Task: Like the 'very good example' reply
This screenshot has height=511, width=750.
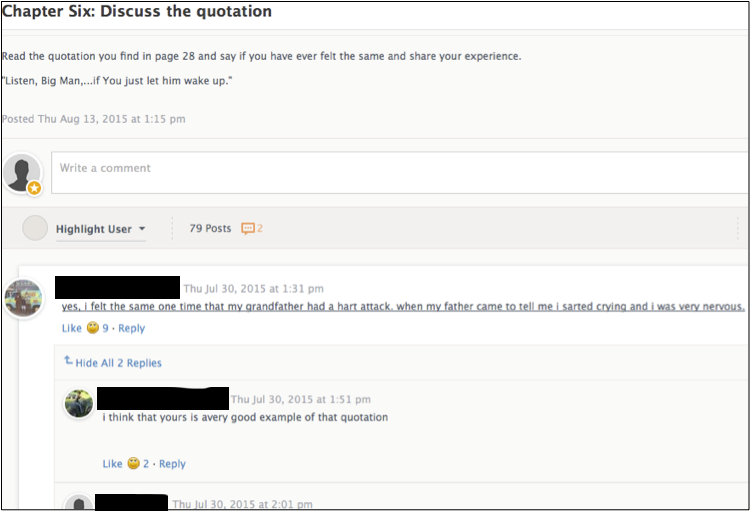Action: coord(112,464)
